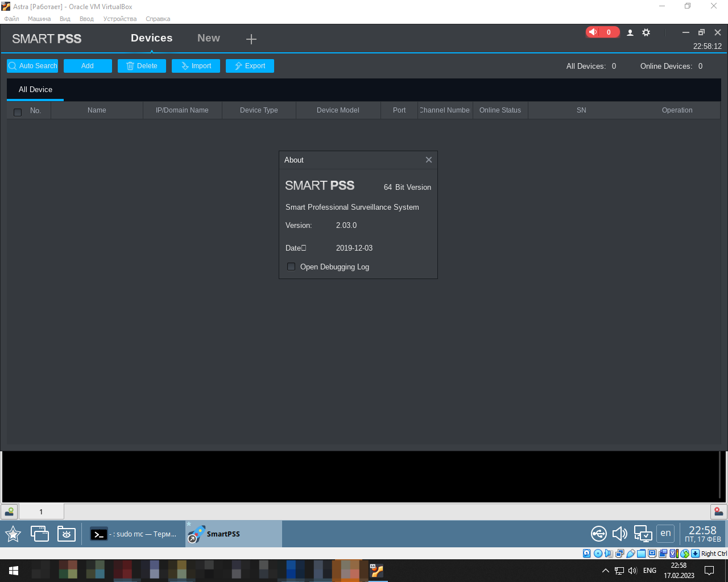This screenshot has width=728, height=582.
Task: Click the Operation column header
Action: click(677, 110)
